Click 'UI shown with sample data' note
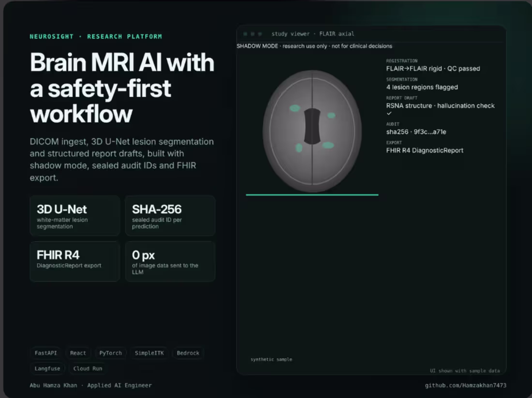This screenshot has height=398, width=532. pos(464,371)
